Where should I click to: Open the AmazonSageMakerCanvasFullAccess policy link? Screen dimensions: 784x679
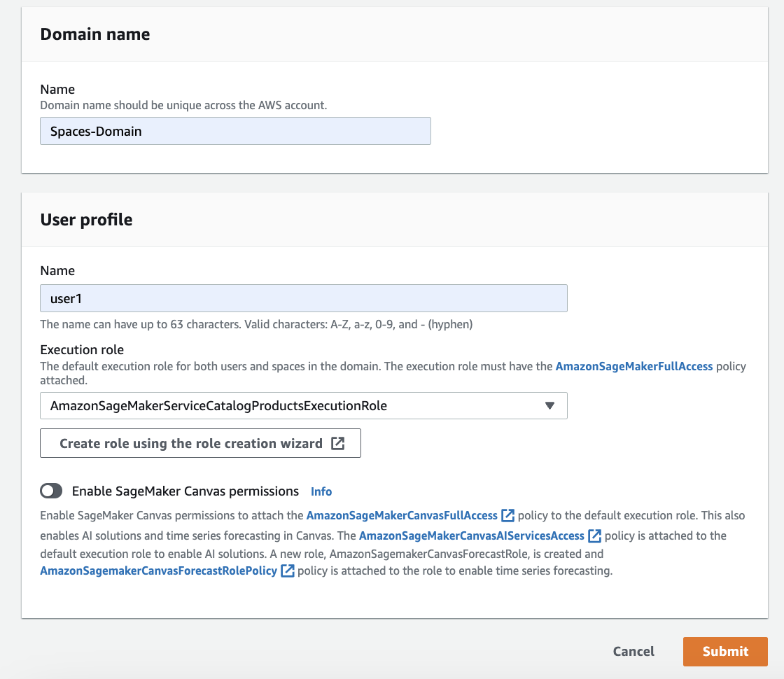402,515
